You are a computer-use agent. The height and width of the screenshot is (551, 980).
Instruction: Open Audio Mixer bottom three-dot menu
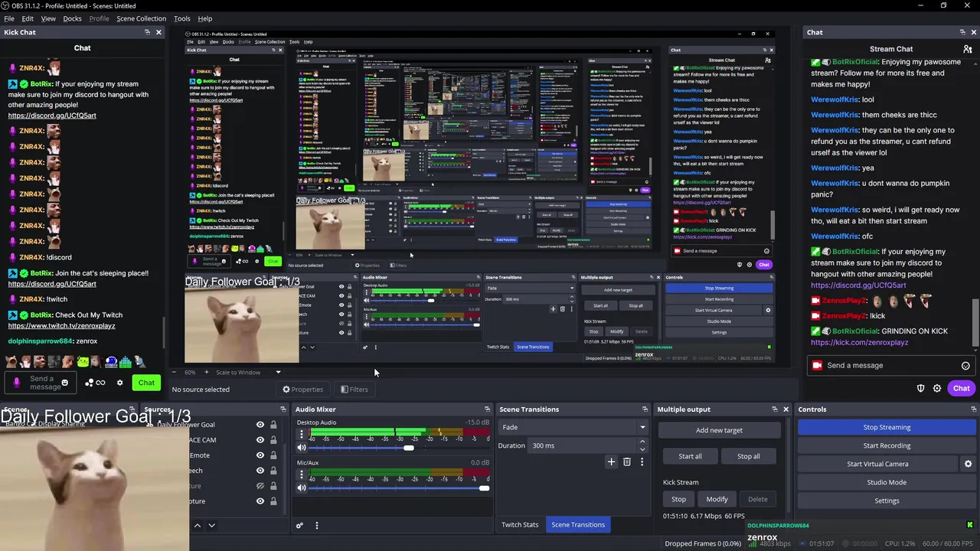(x=316, y=526)
